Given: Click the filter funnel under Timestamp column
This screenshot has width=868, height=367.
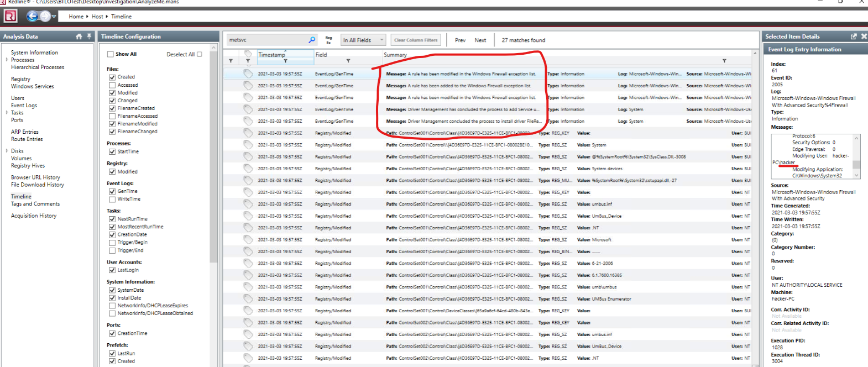Looking at the screenshot, I should tap(285, 61).
